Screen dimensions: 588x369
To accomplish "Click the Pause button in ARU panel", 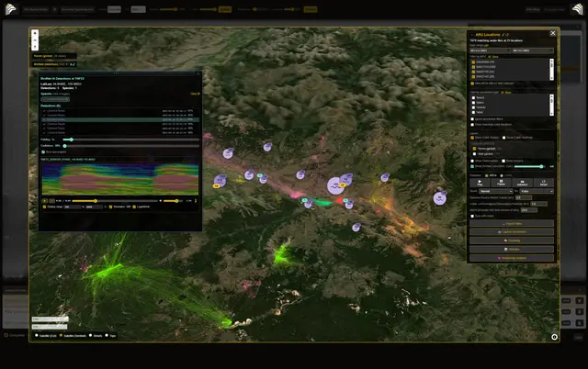I will [501, 183].
